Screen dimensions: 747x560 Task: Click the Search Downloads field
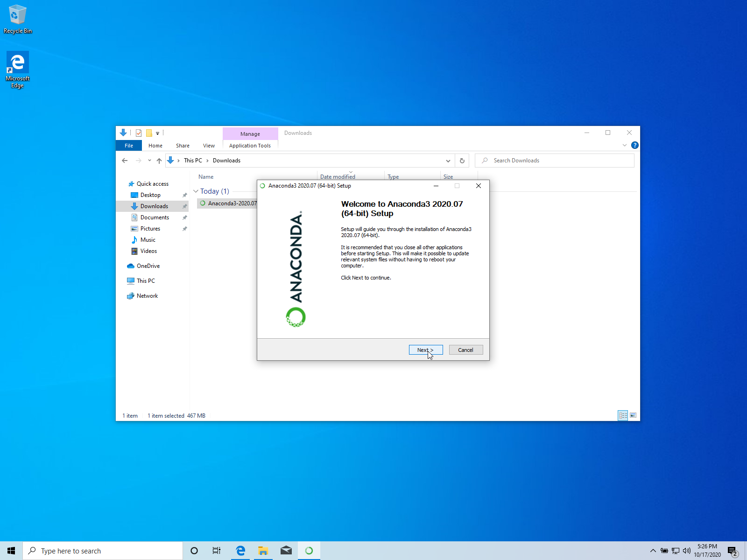click(555, 161)
